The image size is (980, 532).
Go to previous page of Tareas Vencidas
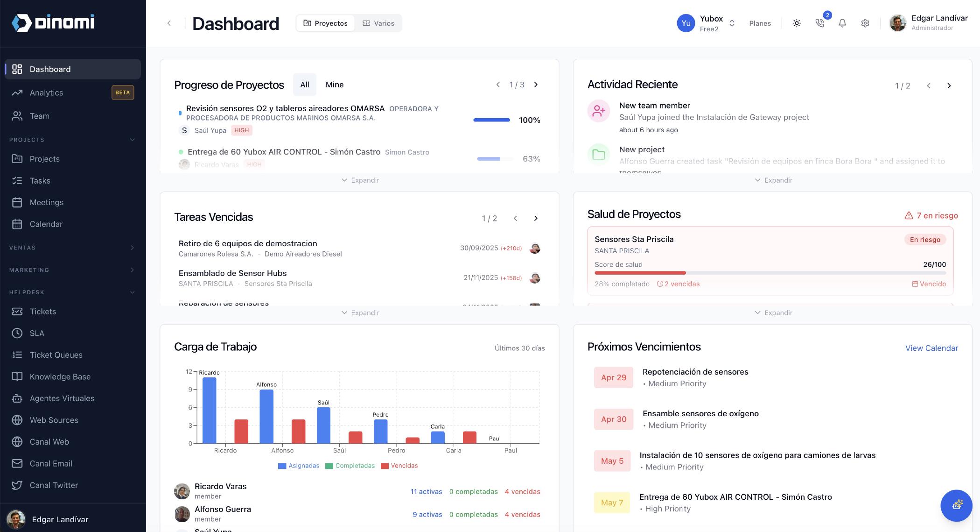(x=515, y=218)
